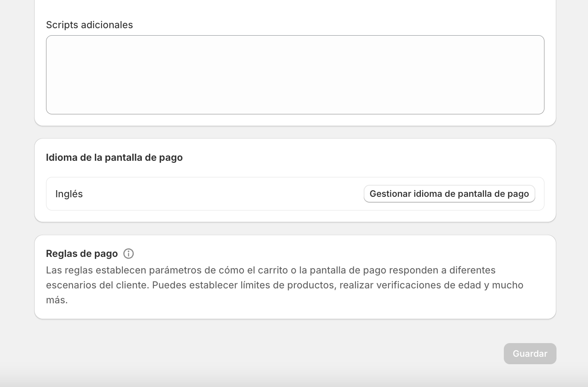Click the Guardar button
The height and width of the screenshot is (387, 588).
(530, 353)
